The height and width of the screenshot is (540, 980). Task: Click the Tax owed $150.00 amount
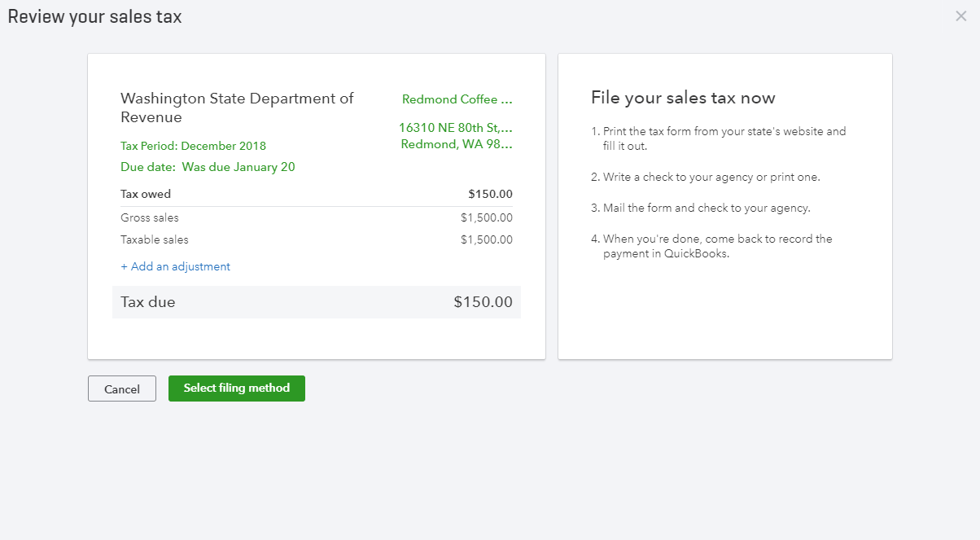[490, 194]
